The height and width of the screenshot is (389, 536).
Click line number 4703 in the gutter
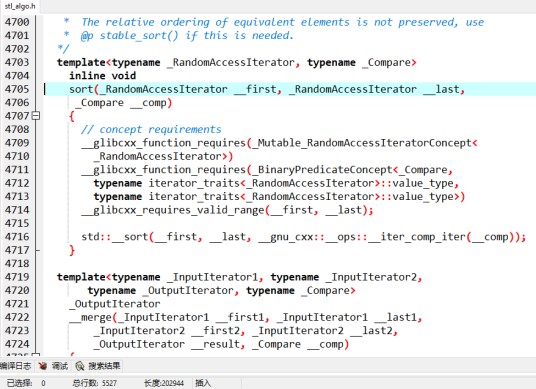[x=17, y=63]
